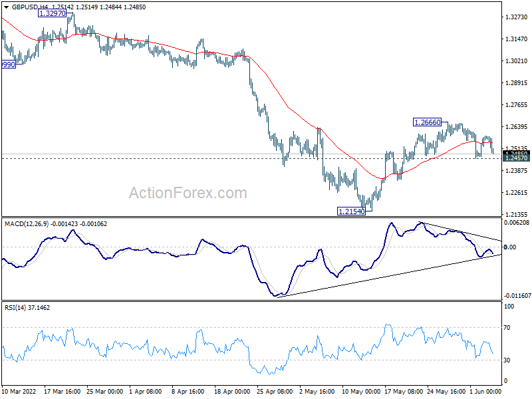Click the 8 Apr 16:00 time label
The width and height of the screenshot is (532, 399).
(x=188, y=392)
